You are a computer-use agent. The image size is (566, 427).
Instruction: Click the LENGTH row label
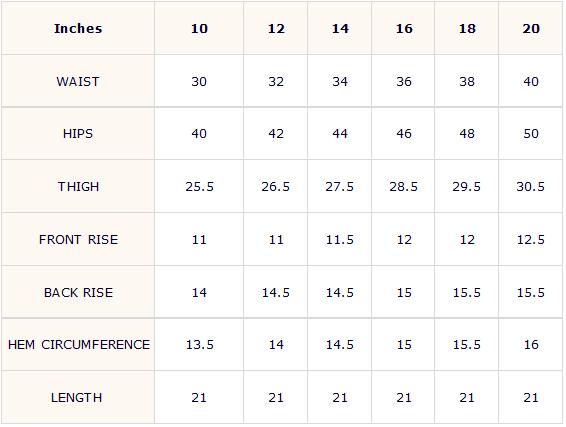(x=78, y=397)
